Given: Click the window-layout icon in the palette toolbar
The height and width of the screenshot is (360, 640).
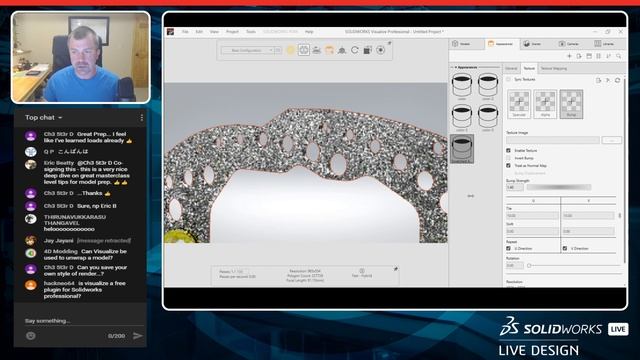Looking at the screenshot, I should tap(589, 56).
